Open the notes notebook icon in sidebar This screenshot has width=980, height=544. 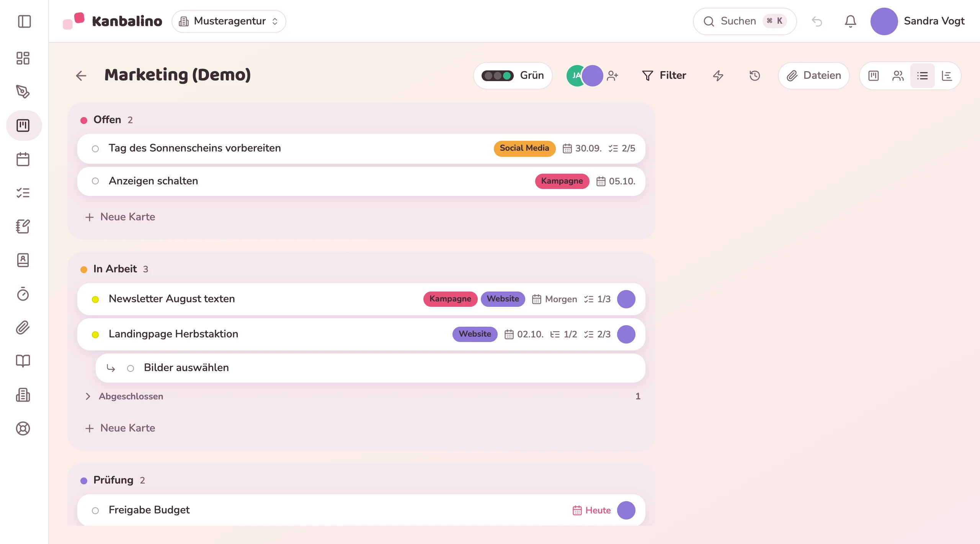(x=23, y=226)
